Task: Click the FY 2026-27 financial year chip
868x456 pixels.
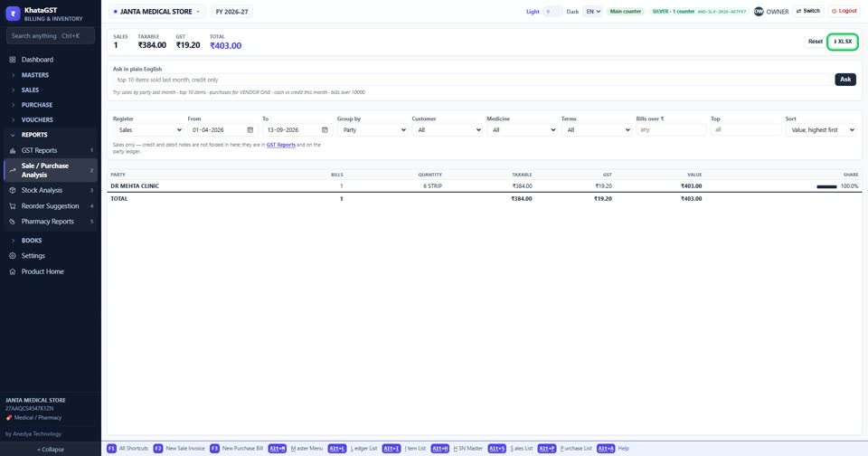Action: coord(232,11)
